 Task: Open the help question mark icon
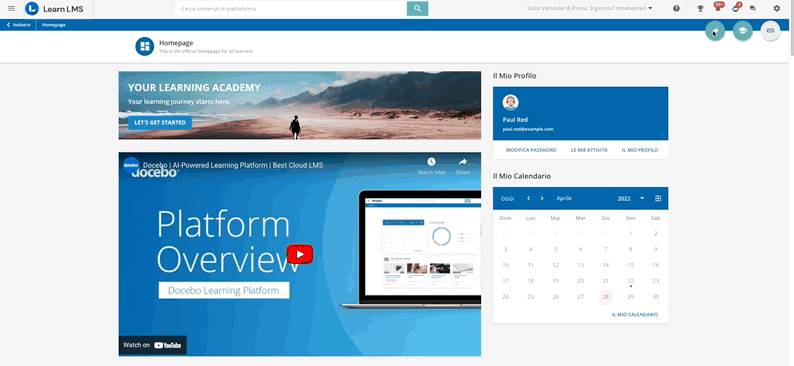click(x=676, y=9)
